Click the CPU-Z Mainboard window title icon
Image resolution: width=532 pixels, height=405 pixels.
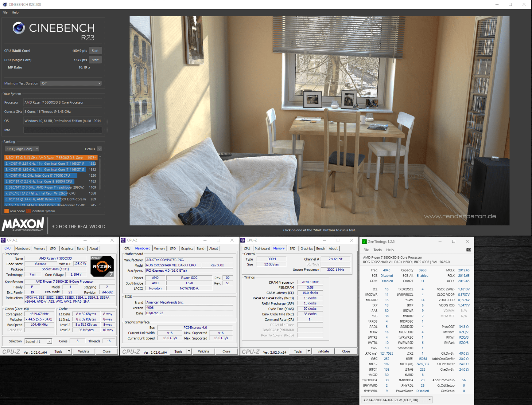(123, 240)
